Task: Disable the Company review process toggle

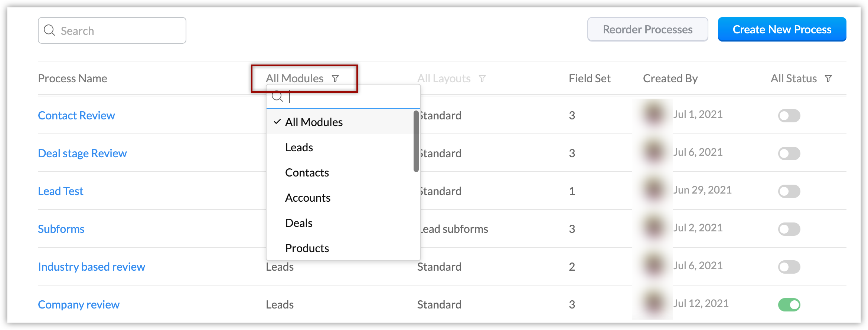Action: point(789,305)
